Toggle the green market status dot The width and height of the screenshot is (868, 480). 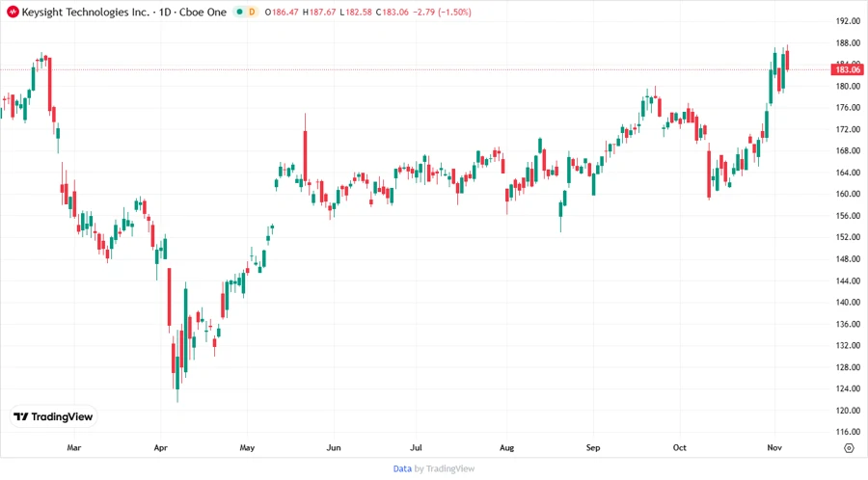click(239, 12)
